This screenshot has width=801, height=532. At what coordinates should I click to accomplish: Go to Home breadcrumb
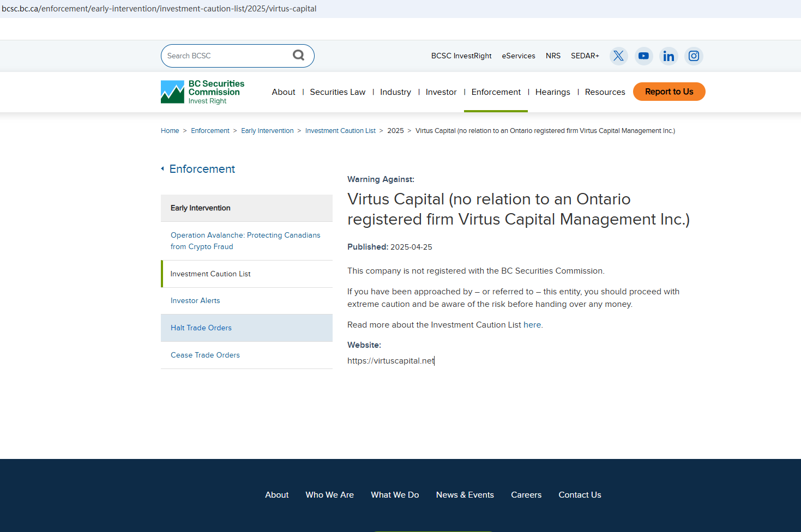[x=170, y=131]
